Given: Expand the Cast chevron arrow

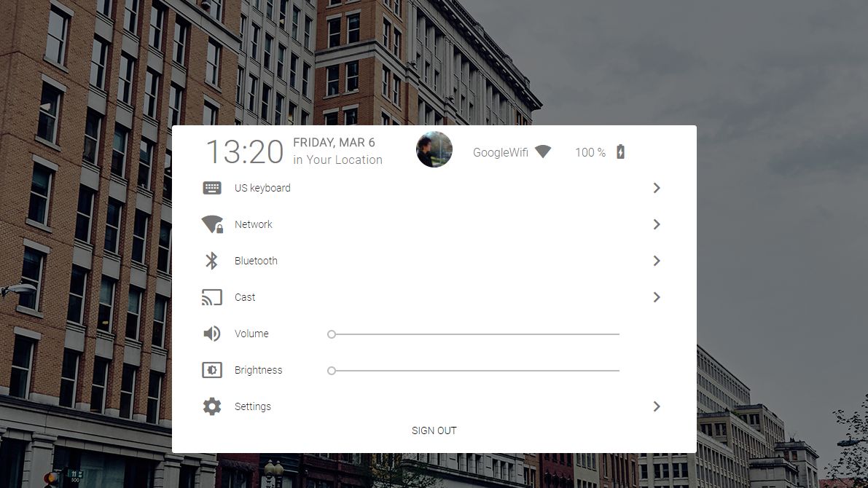Looking at the screenshot, I should (657, 297).
